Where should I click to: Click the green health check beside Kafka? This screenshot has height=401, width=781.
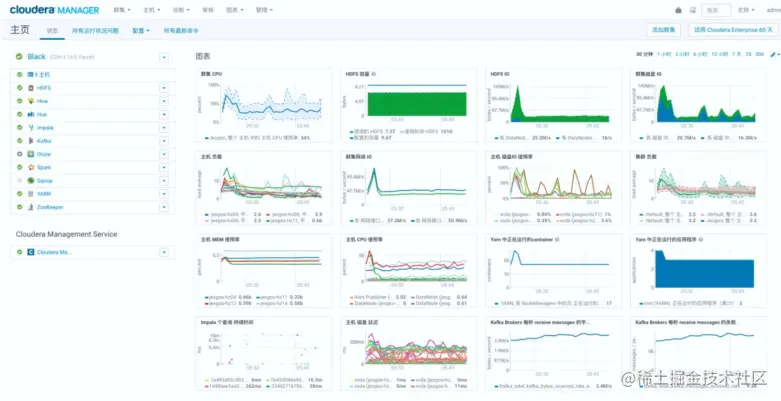click(19, 141)
